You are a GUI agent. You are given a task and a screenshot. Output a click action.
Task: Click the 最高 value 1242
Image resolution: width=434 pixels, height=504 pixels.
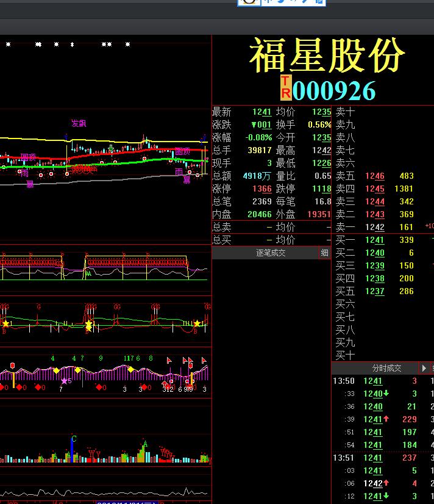point(321,151)
